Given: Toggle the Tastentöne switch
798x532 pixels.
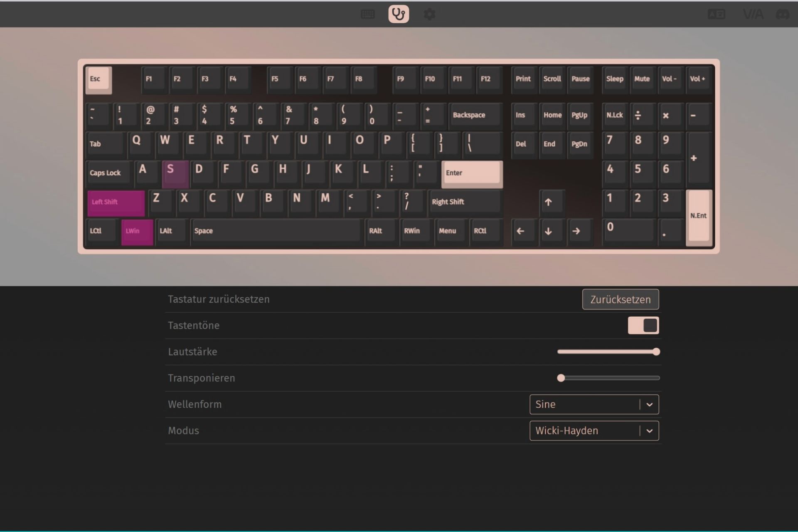Looking at the screenshot, I should pos(643,325).
